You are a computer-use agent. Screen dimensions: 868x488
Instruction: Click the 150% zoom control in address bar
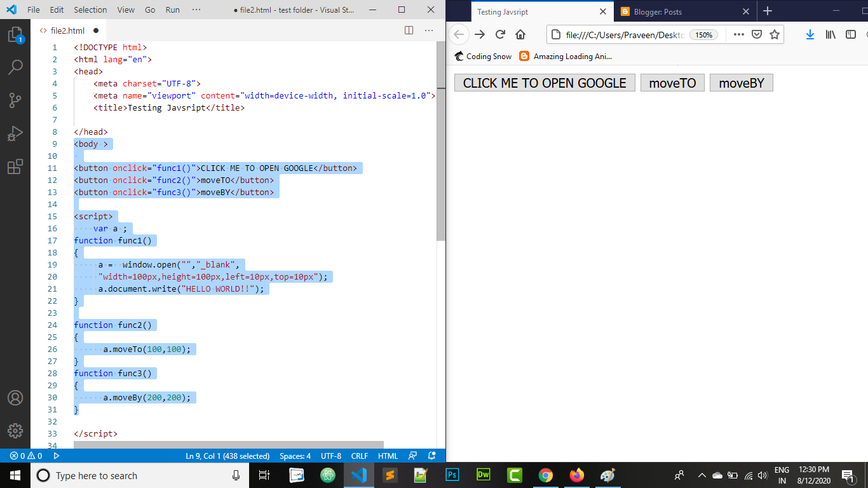click(x=704, y=35)
